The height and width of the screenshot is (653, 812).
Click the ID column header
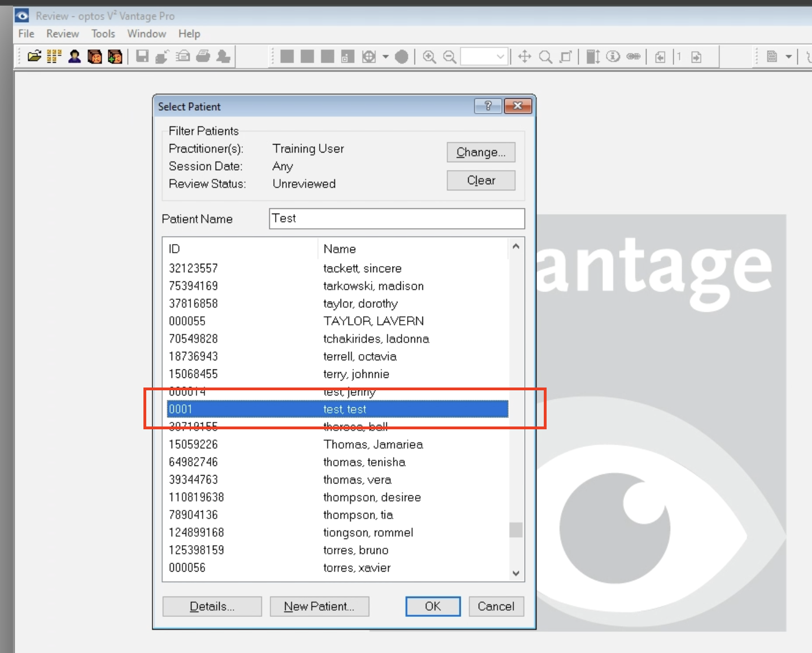click(x=240, y=249)
